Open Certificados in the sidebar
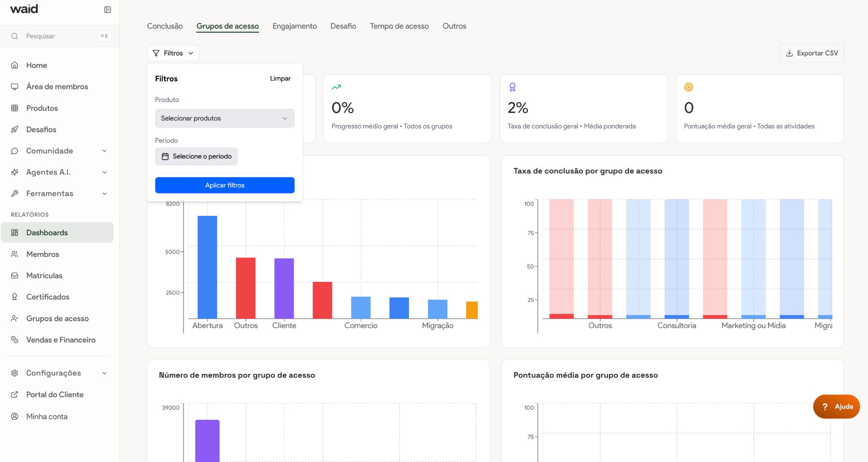The width and height of the screenshot is (868, 462). click(57, 297)
